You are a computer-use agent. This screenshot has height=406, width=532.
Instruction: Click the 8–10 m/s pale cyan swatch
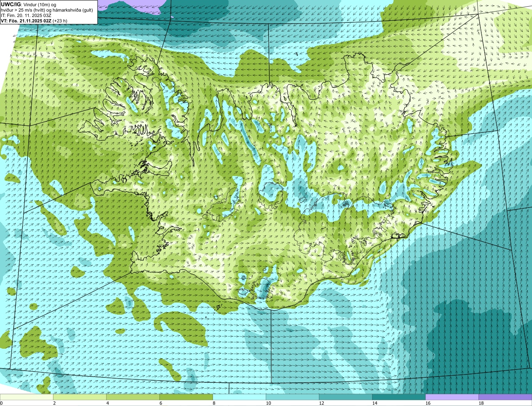[x=239, y=397]
